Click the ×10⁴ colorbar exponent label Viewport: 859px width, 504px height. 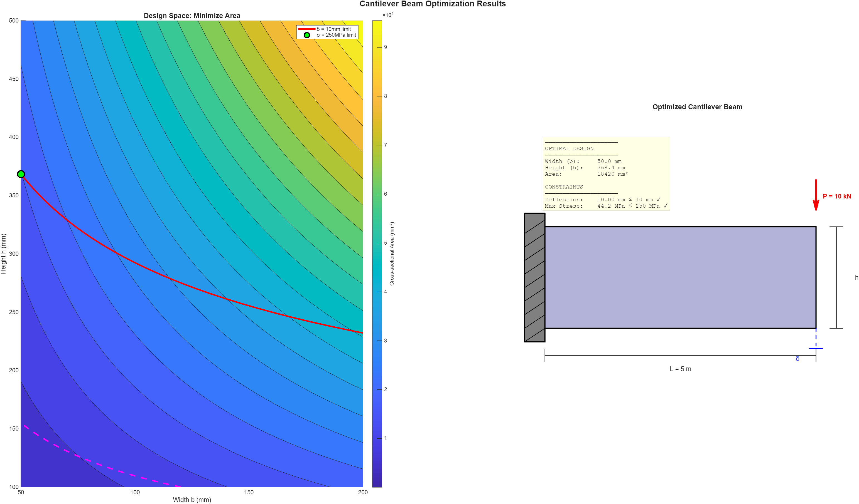coord(388,14)
